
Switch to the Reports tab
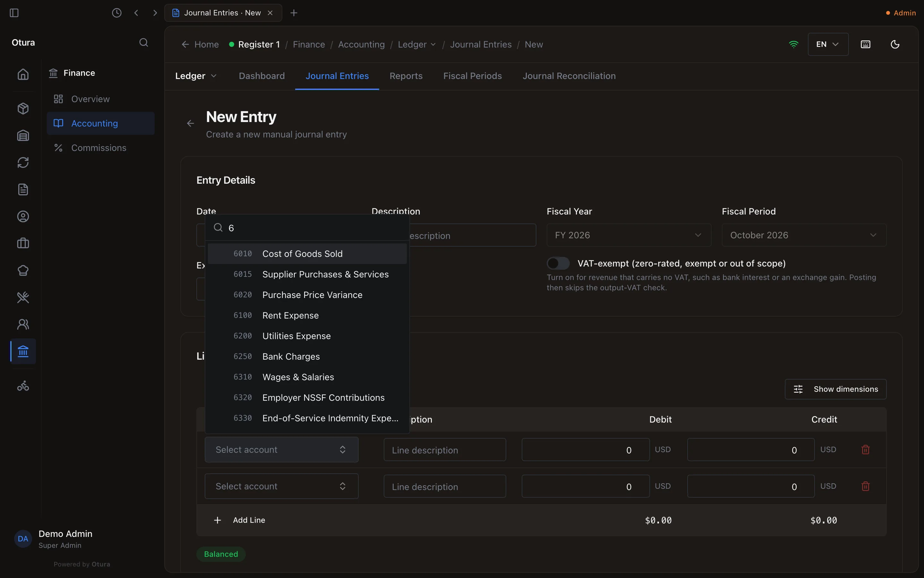[406, 76]
